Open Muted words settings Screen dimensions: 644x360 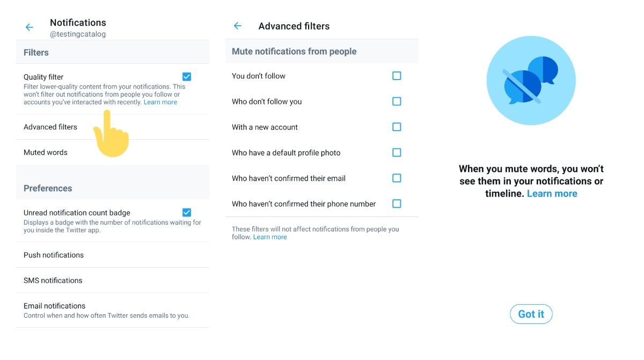(46, 153)
